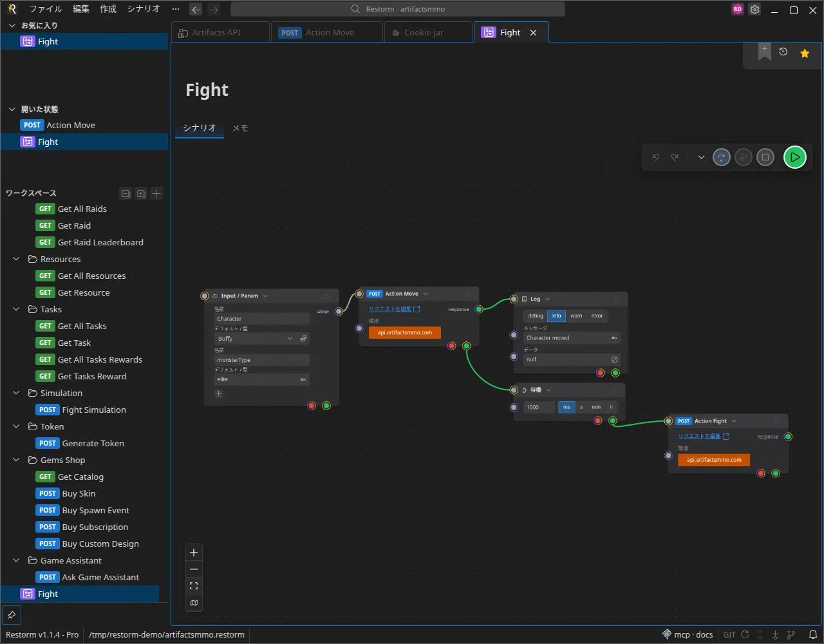Toggle the canvas minimap icon
Screen dimensions: 824x644
pos(194,603)
